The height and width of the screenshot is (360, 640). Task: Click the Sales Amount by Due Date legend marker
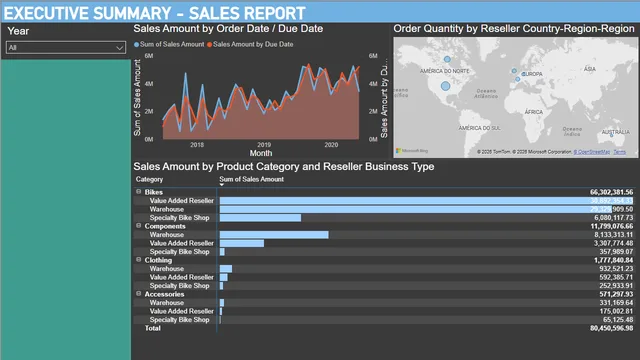click(x=209, y=44)
